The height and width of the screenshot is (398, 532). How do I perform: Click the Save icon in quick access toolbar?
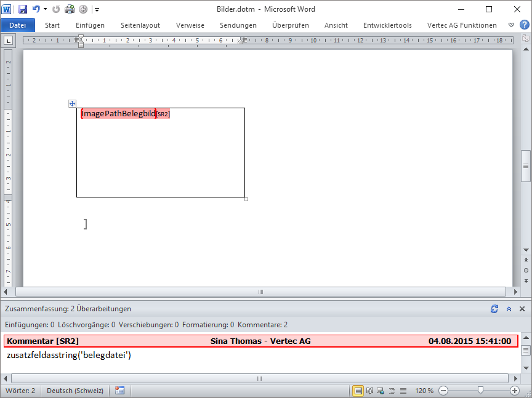coord(23,9)
